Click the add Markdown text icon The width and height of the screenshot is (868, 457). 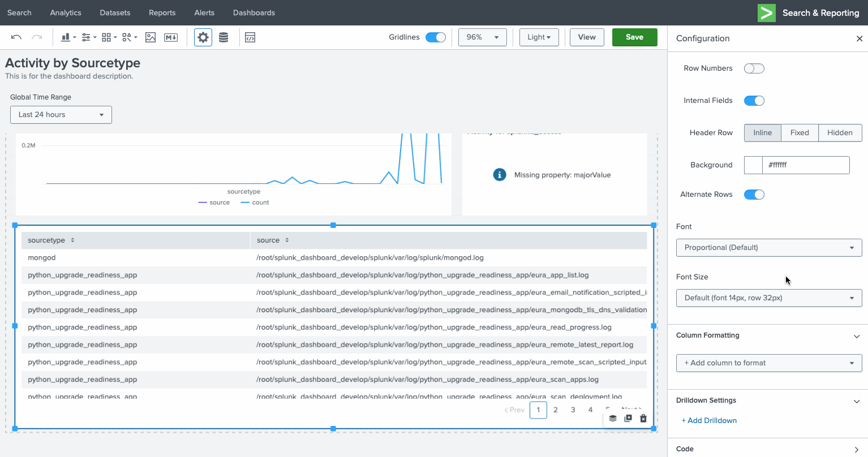[x=171, y=37]
